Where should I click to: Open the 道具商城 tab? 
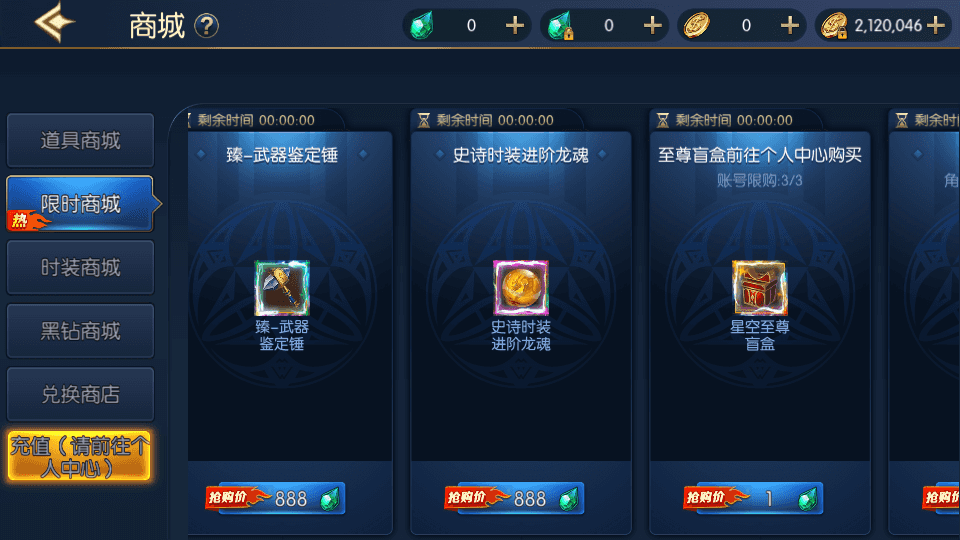(x=80, y=140)
